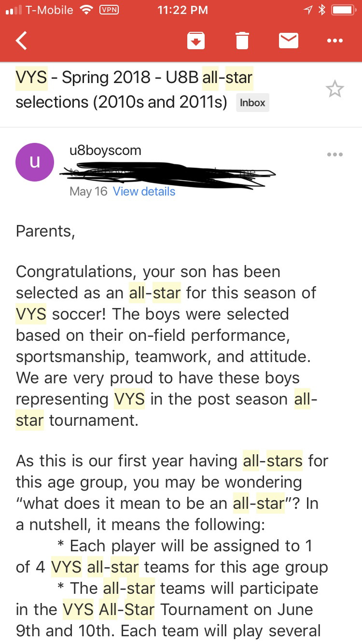The height and width of the screenshot is (644, 362).
Task: Tap the purple sender avatar
Action: pyautogui.click(x=35, y=162)
